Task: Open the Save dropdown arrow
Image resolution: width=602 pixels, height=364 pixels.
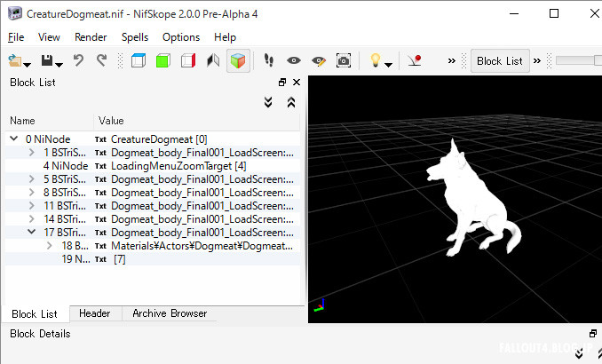Action: click(x=59, y=65)
